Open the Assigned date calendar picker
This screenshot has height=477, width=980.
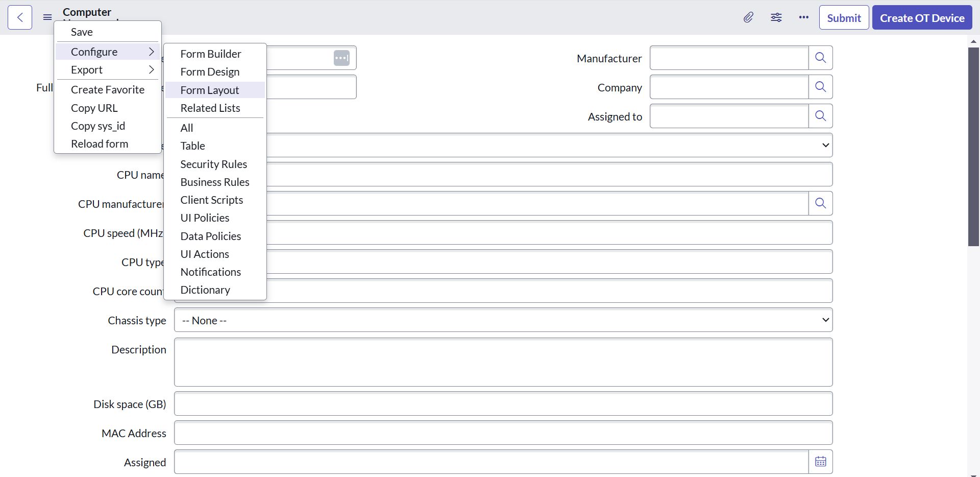[x=820, y=462]
